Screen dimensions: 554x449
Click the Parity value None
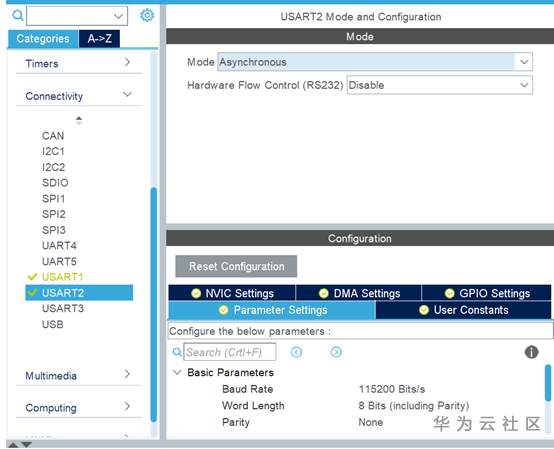point(371,422)
